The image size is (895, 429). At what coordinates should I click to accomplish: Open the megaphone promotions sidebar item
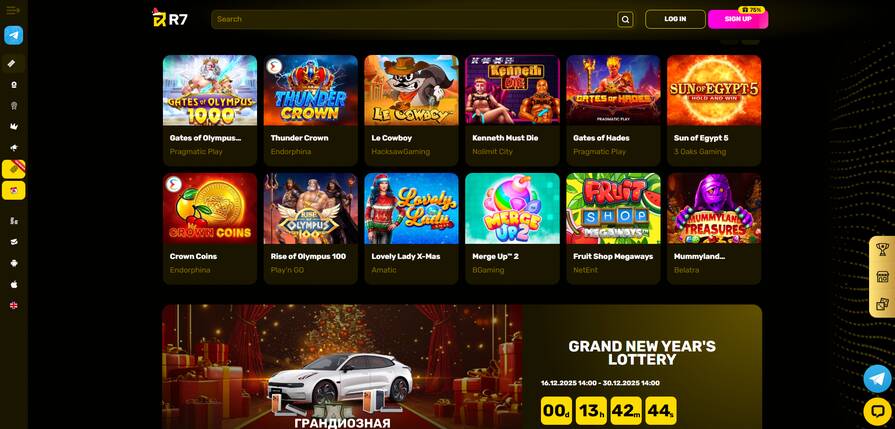(x=14, y=148)
